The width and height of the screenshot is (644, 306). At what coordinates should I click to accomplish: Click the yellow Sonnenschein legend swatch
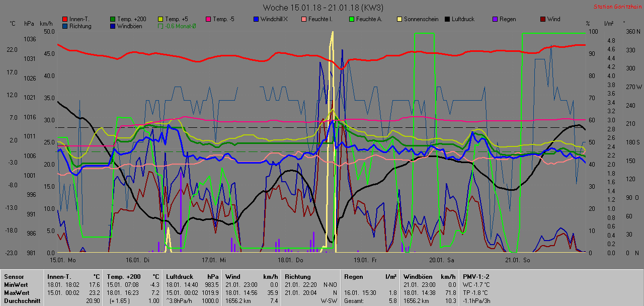[399, 20]
